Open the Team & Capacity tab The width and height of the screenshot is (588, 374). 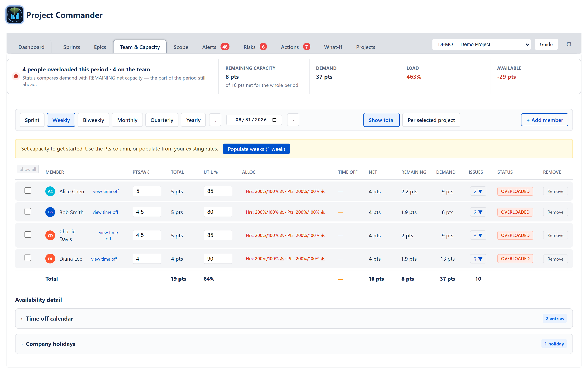pyautogui.click(x=140, y=47)
